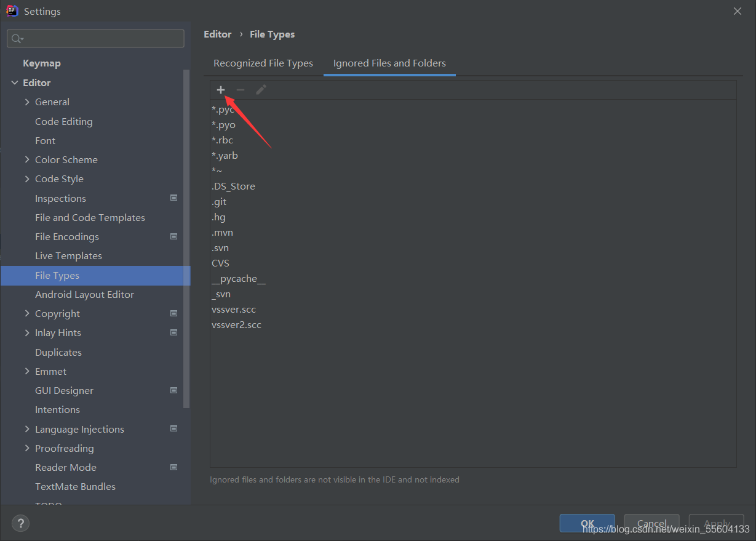The height and width of the screenshot is (541, 756).
Task: Click project-level icon next to GUI Designer
Action: pos(174,390)
